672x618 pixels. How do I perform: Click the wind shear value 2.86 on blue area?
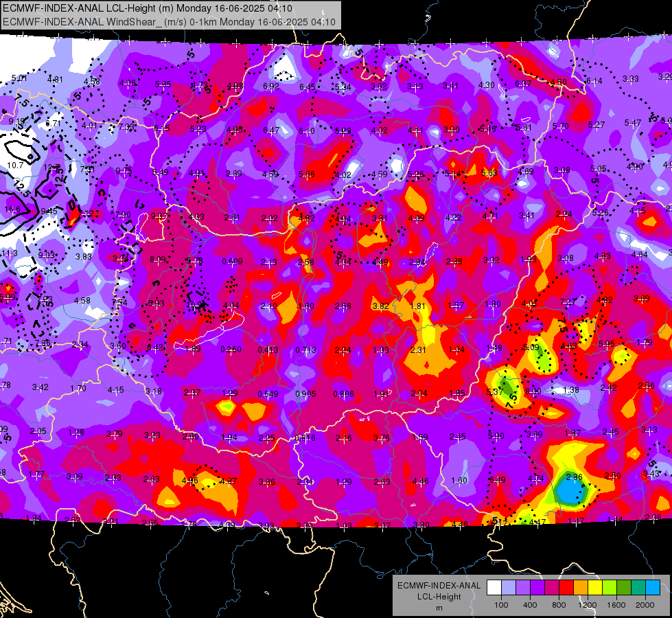575,477
